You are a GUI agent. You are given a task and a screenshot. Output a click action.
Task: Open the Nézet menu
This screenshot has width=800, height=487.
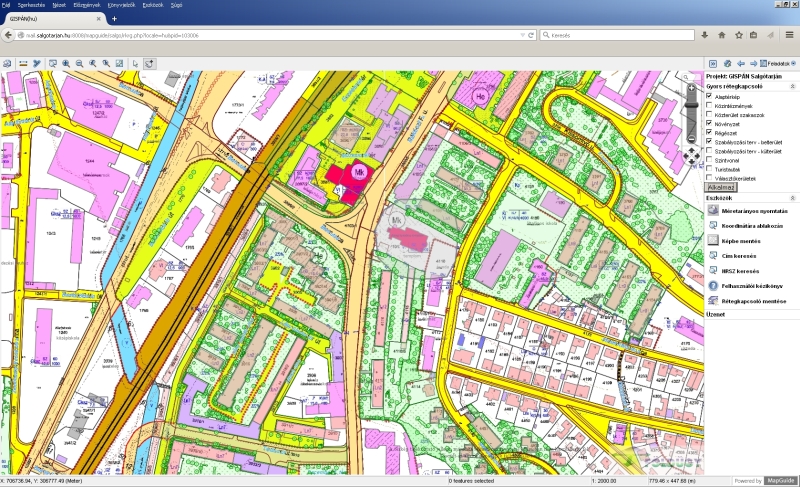point(61,4)
